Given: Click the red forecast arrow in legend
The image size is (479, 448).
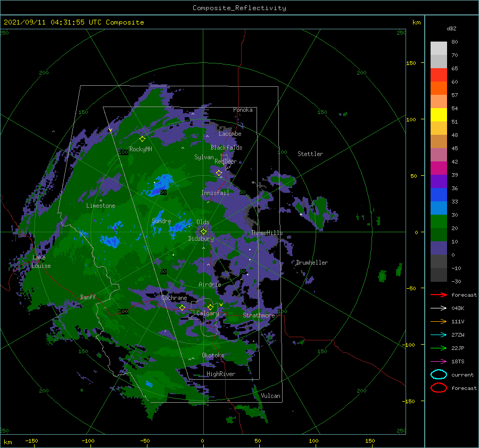Looking at the screenshot, I should pos(439,295).
